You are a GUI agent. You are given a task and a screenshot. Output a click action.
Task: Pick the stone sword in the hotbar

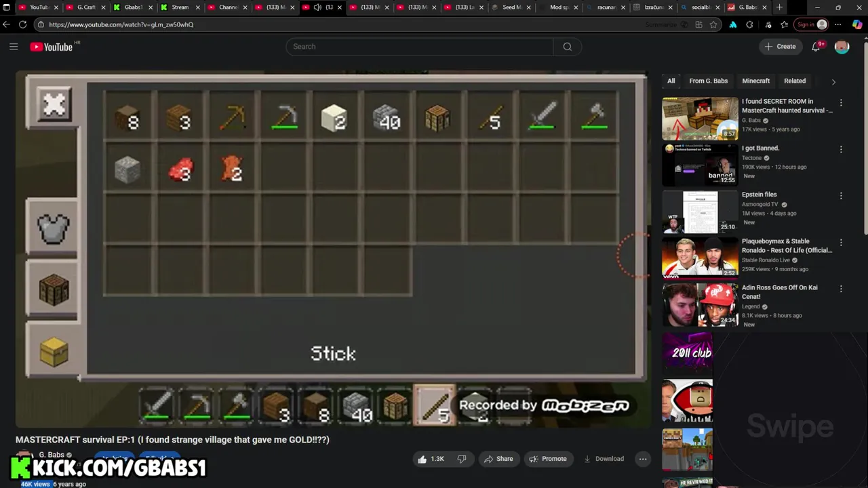(x=157, y=406)
